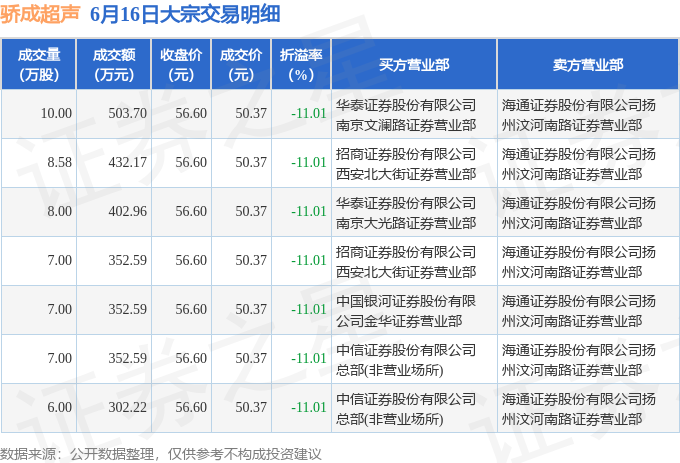Click the 卖方营业部 column header
680x463 pixels.
pyautogui.click(x=588, y=65)
